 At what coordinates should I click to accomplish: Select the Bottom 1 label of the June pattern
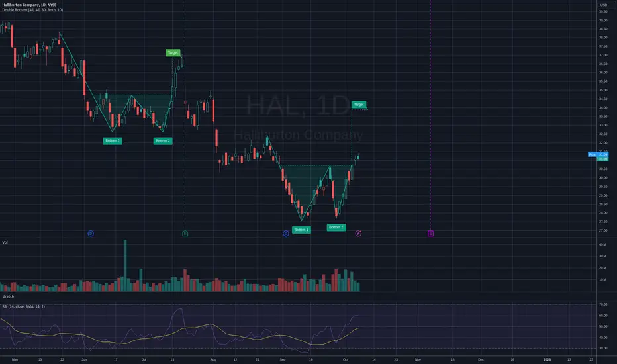113,140
